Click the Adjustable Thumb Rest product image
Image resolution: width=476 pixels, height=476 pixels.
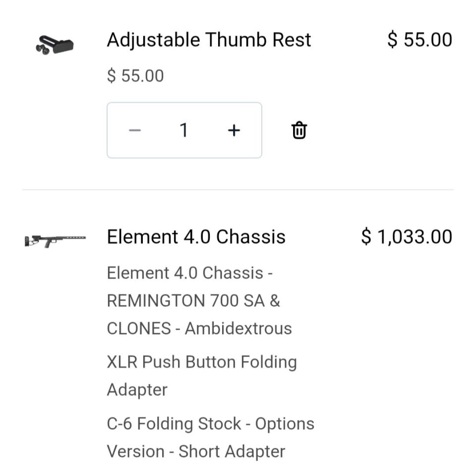[55, 45]
